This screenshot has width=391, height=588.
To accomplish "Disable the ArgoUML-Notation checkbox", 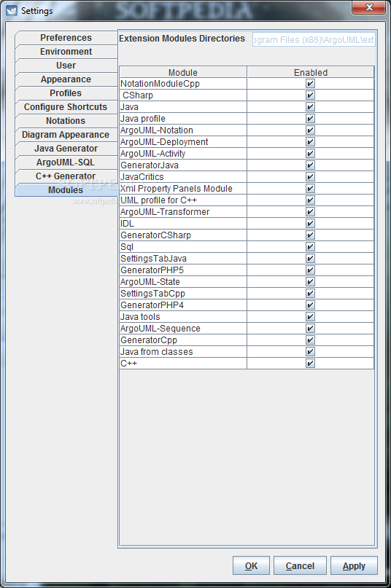I will (310, 130).
